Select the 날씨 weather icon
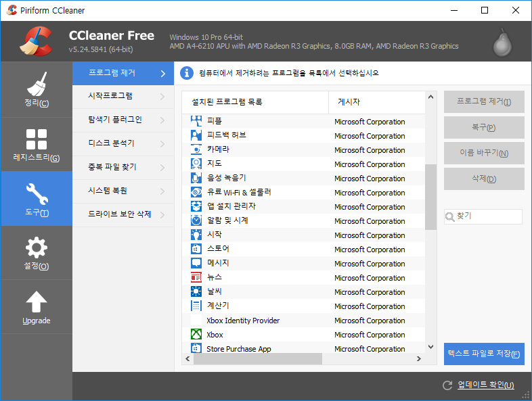 click(x=196, y=291)
